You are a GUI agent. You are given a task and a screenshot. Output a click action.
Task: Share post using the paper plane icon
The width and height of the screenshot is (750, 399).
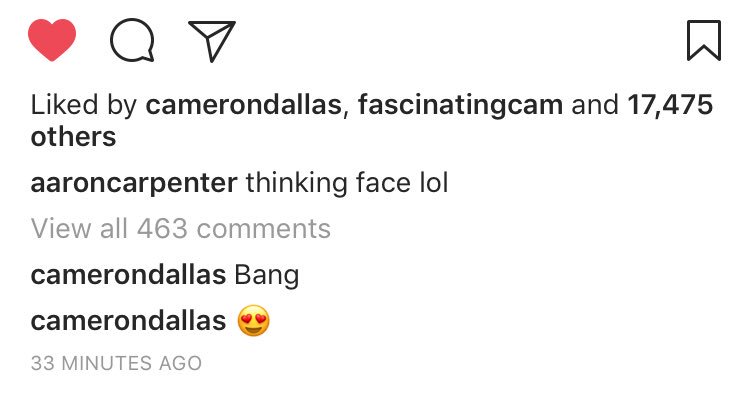pos(212,41)
